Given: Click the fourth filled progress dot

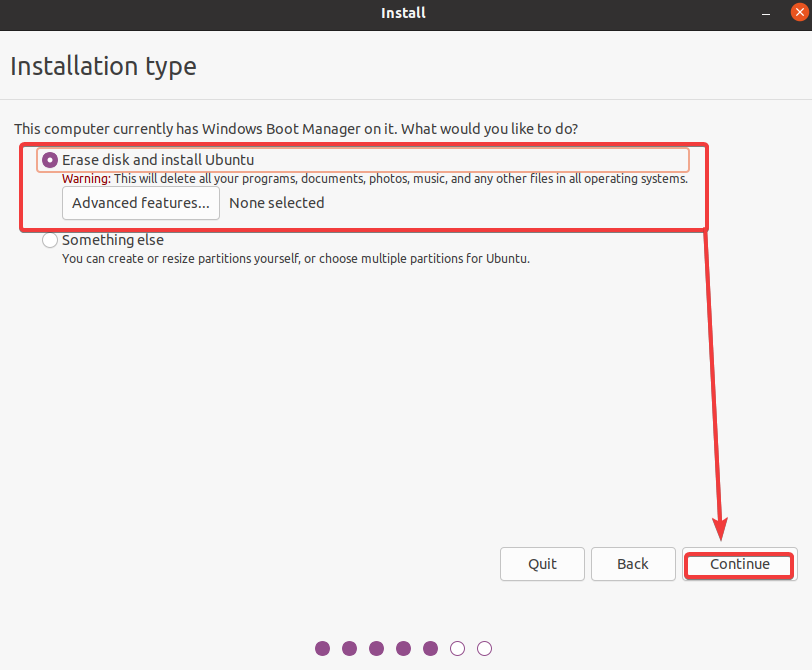Looking at the screenshot, I should click(x=403, y=648).
